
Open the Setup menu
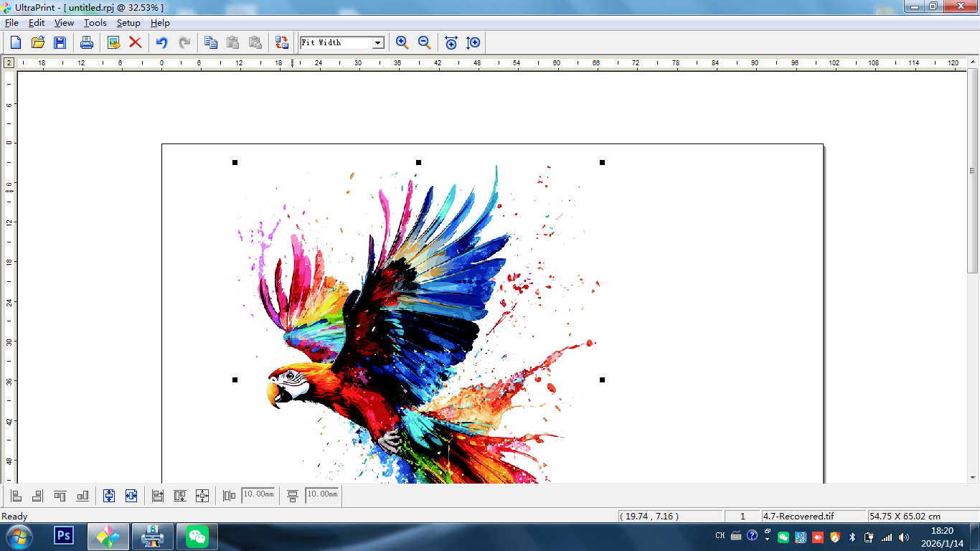128,22
